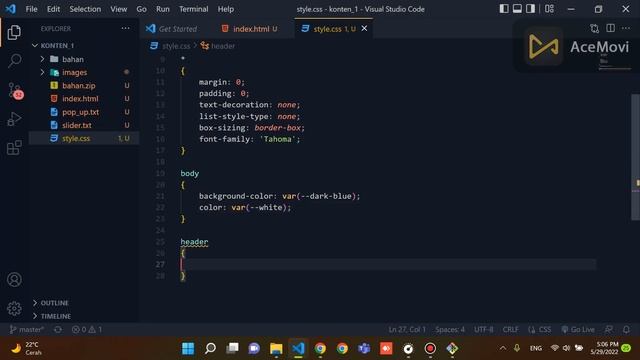Open the Accounts menu icon
Screen dimensions: 640x360
click(x=14, y=280)
